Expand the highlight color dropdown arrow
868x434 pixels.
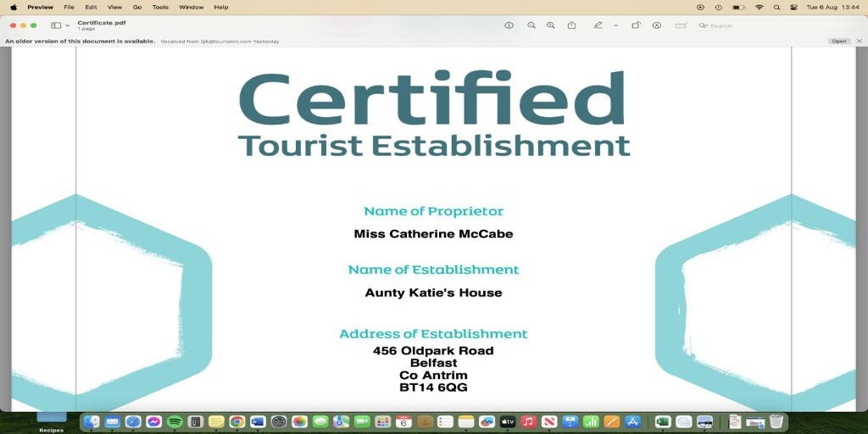(x=615, y=25)
